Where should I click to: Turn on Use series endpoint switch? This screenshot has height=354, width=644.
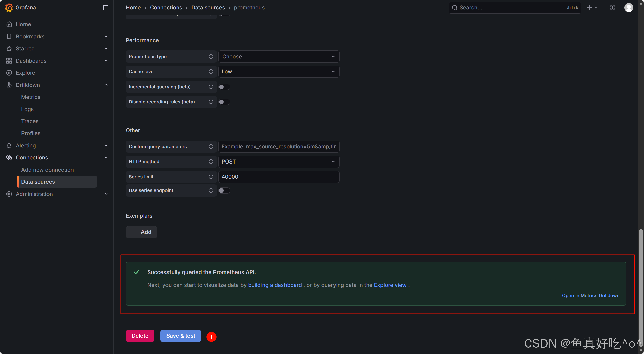pyautogui.click(x=224, y=190)
